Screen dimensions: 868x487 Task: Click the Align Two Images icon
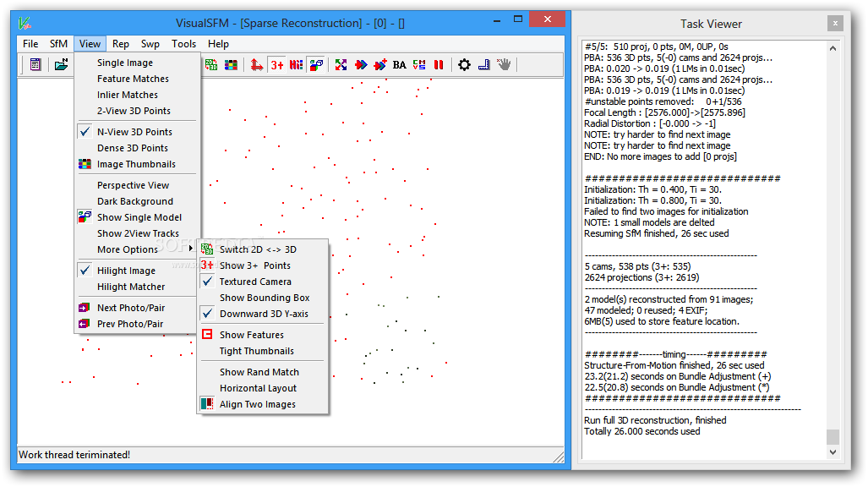tap(207, 404)
